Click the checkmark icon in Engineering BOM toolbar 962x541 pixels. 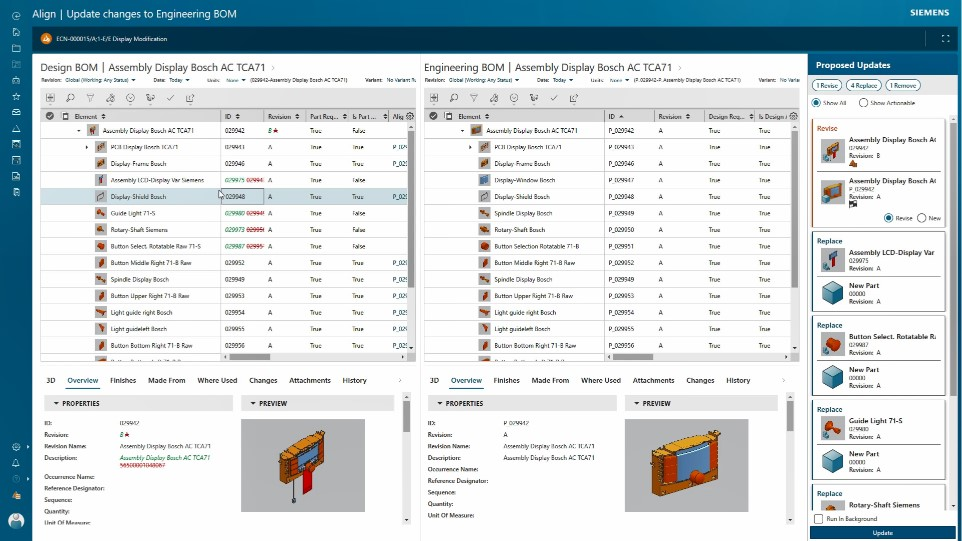tap(554, 98)
